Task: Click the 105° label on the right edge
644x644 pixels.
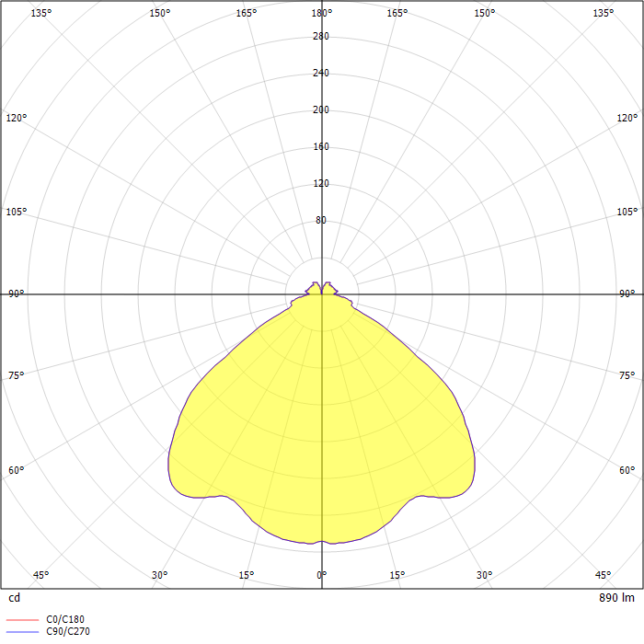Action: [627, 212]
